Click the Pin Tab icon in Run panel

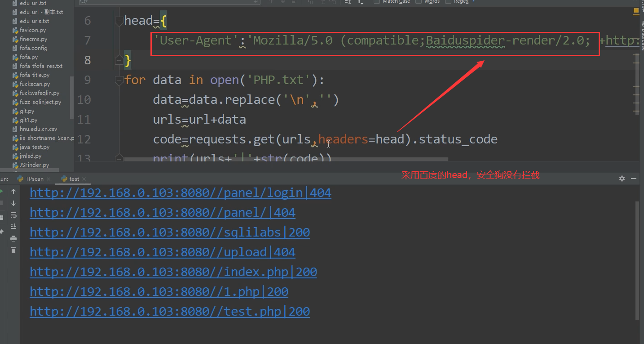click(1, 231)
